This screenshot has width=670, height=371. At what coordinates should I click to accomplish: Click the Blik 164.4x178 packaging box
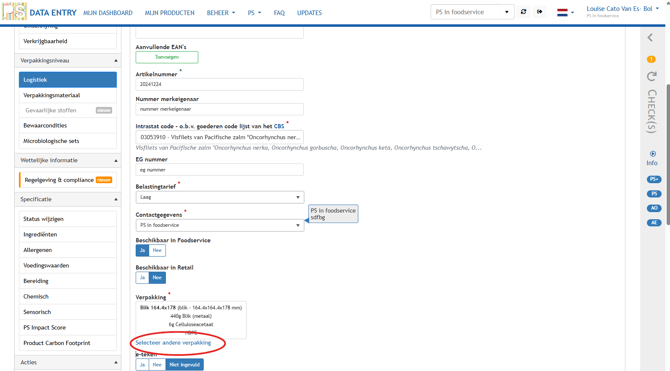tap(191, 320)
